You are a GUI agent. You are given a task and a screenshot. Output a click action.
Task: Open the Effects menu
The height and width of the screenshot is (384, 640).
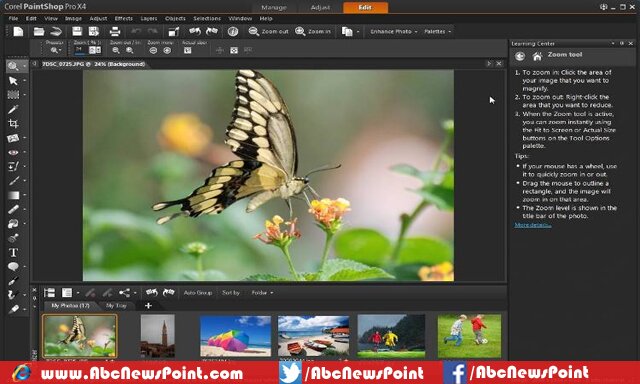click(x=123, y=18)
